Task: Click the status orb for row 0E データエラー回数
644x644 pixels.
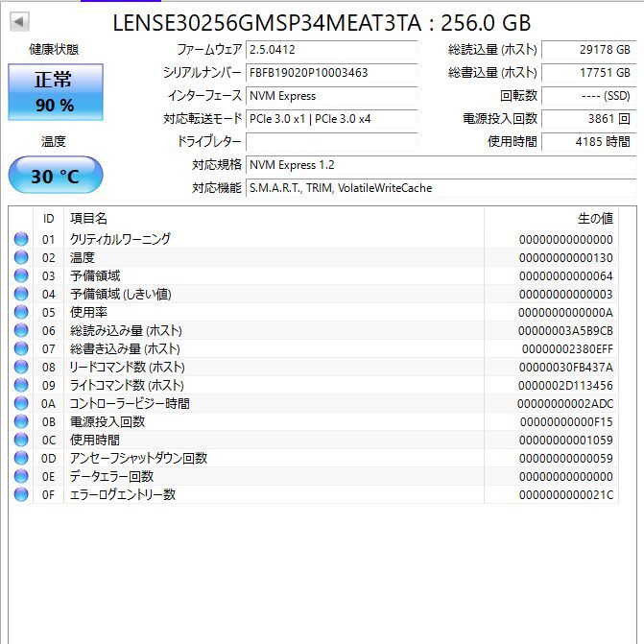Action: 21,476
